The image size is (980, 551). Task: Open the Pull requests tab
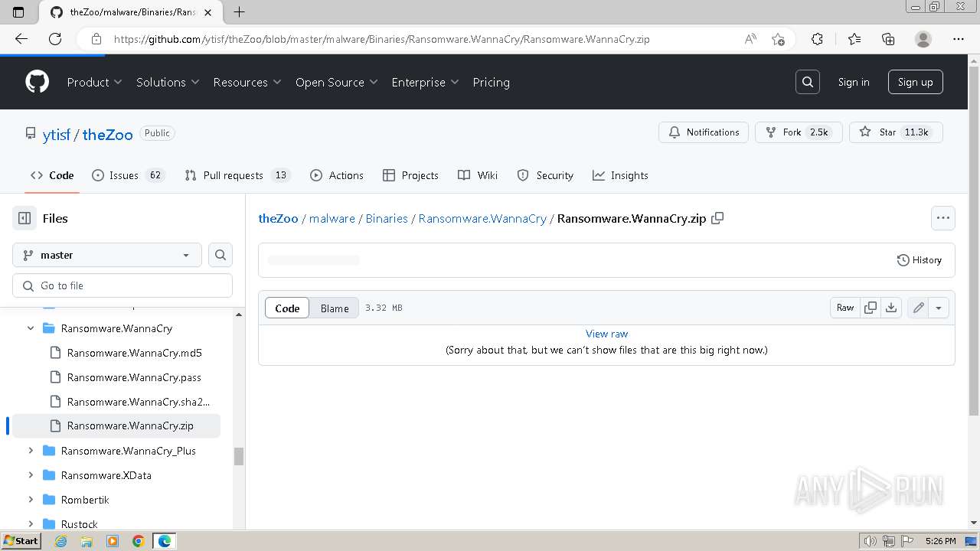click(237, 175)
